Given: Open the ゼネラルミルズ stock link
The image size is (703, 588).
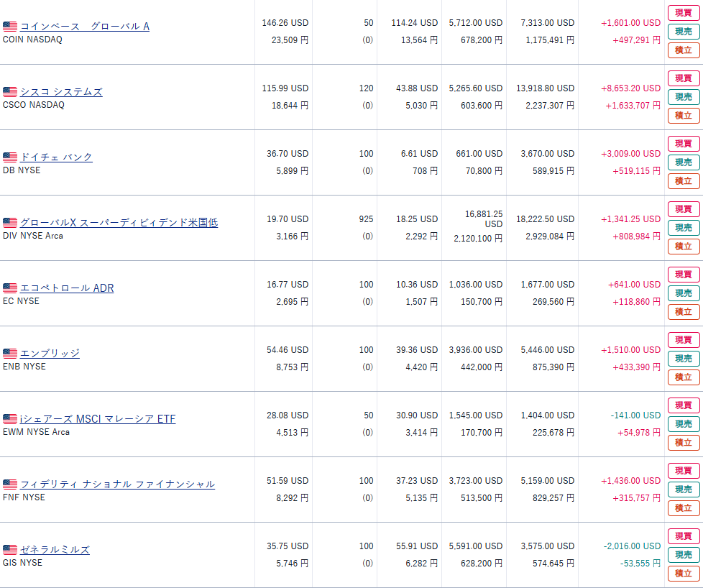Looking at the screenshot, I should coord(55,550).
